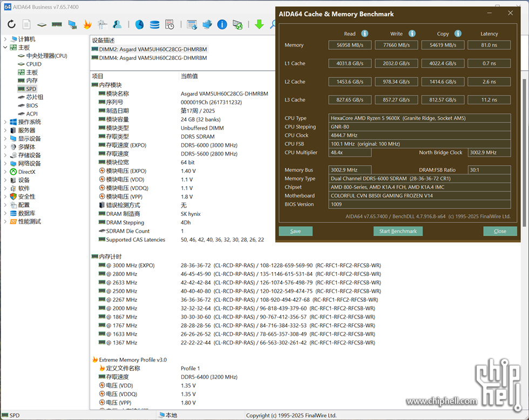Click the Refresh toolbar icon
This screenshot has height=420, width=529.
(11, 24)
